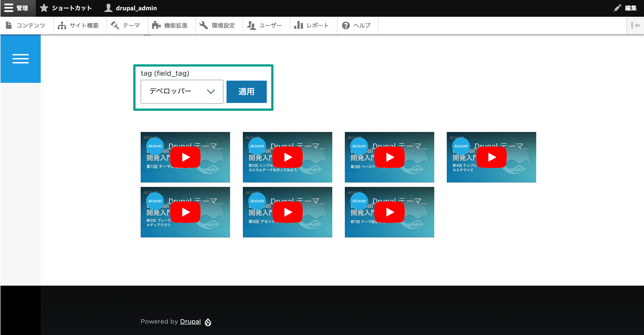Click the 第1回 video title text
This screenshot has width=644, height=335.
coord(196,146)
